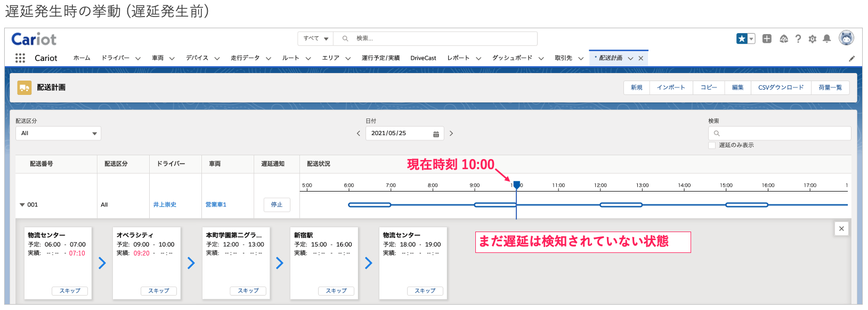The height and width of the screenshot is (310, 868).
Task: Collapse delivery row 001 triangle
Action: (x=22, y=205)
